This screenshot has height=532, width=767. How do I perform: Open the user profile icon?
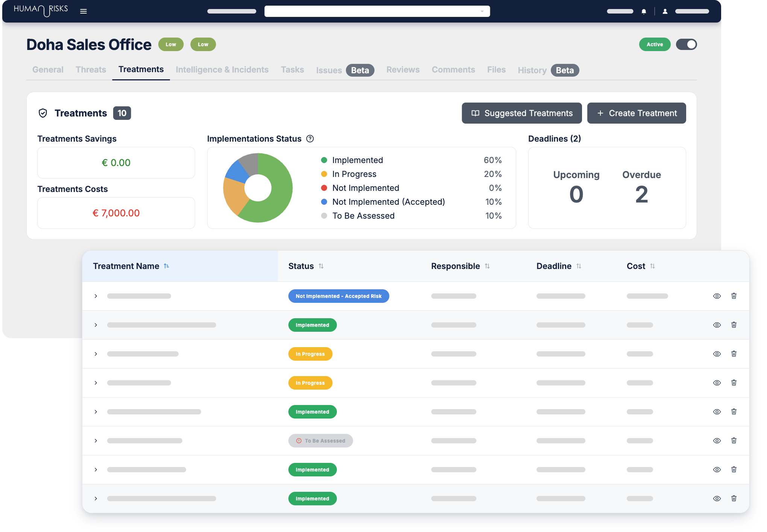665,12
